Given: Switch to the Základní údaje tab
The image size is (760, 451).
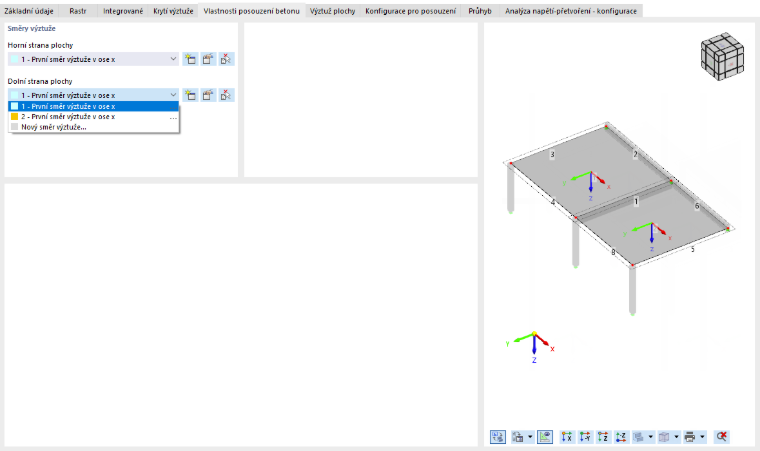Looking at the screenshot, I should (x=29, y=11).
